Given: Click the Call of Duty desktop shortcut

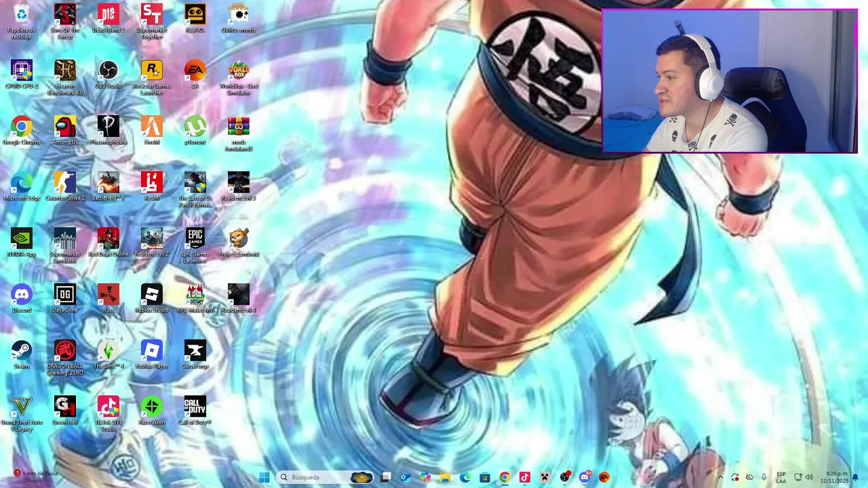Looking at the screenshot, I should 195,411.
